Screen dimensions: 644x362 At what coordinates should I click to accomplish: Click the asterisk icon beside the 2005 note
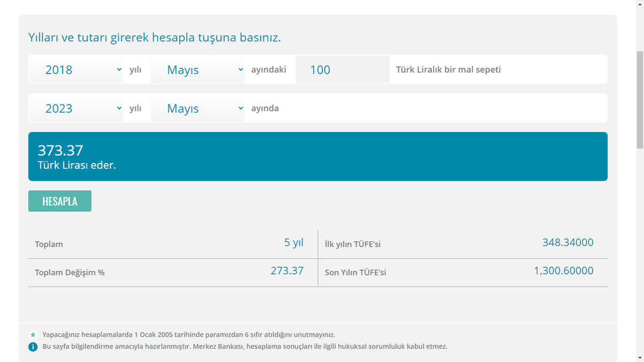(33, 335)
